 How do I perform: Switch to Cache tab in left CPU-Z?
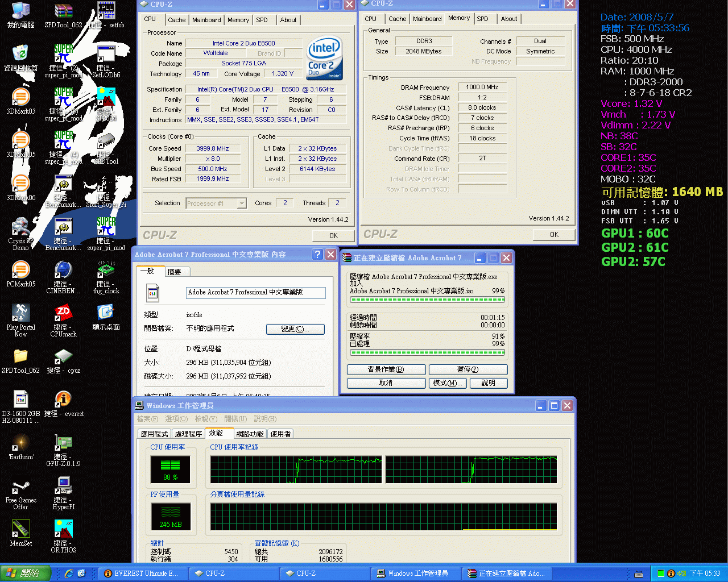pyautogui.click(x=177, y=20)
